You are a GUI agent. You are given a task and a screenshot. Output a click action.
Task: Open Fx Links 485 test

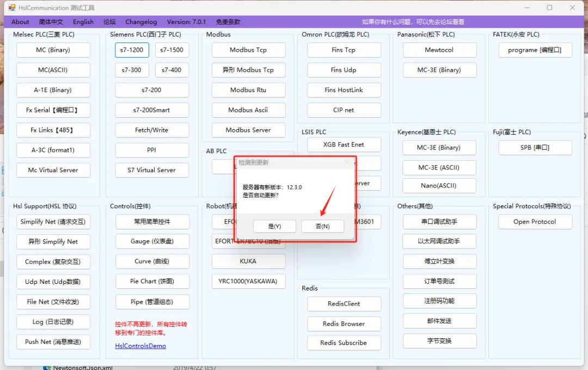[x=53, y=130]
